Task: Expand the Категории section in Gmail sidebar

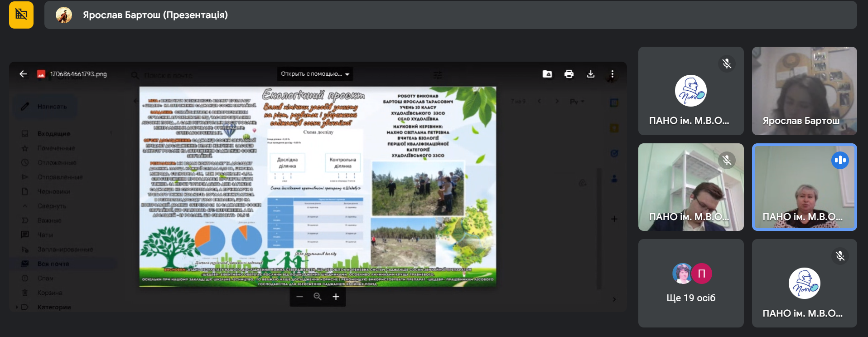Action: pyautogui.click(x=17, y=307)
